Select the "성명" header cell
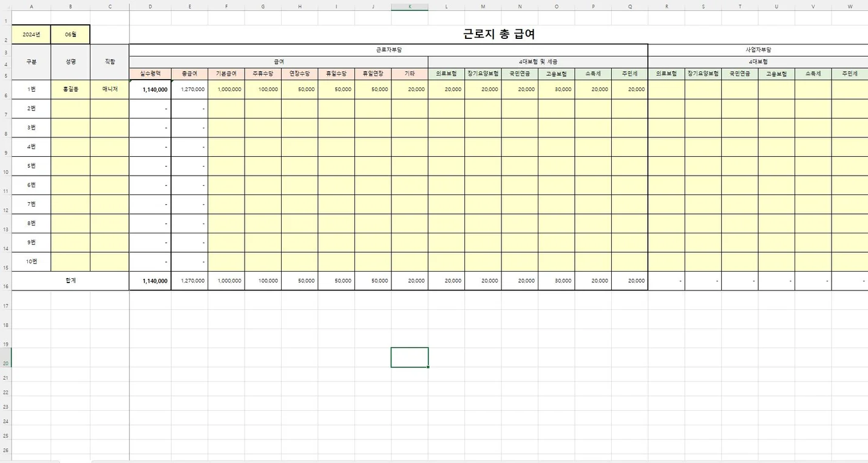Screen dimensions: 868x463 pyautogui.click(x=70, y=61)
